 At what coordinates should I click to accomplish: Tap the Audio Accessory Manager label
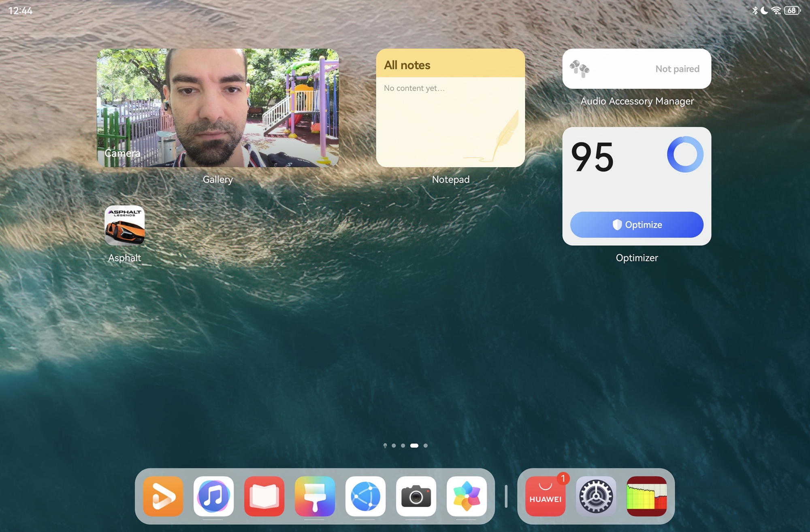[x=637, y=101]
